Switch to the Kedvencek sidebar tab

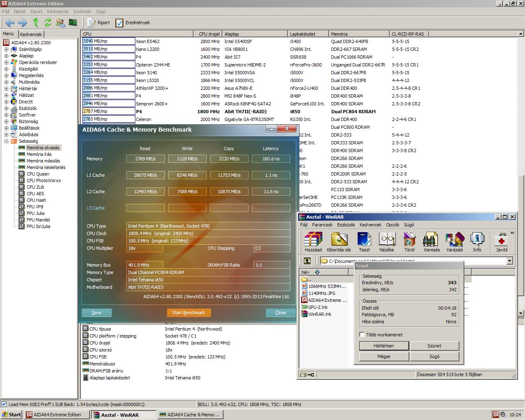pyautogui.click(x=31, y=34)
